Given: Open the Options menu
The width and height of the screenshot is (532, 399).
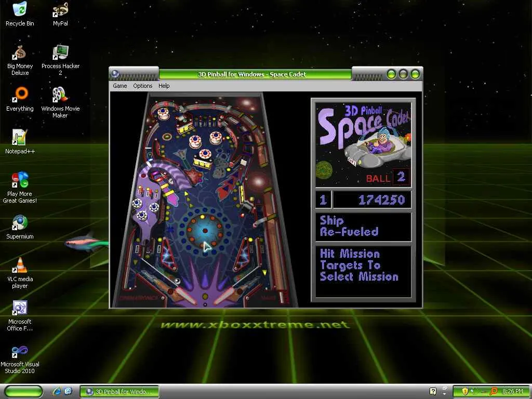Looking at the screenshot, I should 142,86.
